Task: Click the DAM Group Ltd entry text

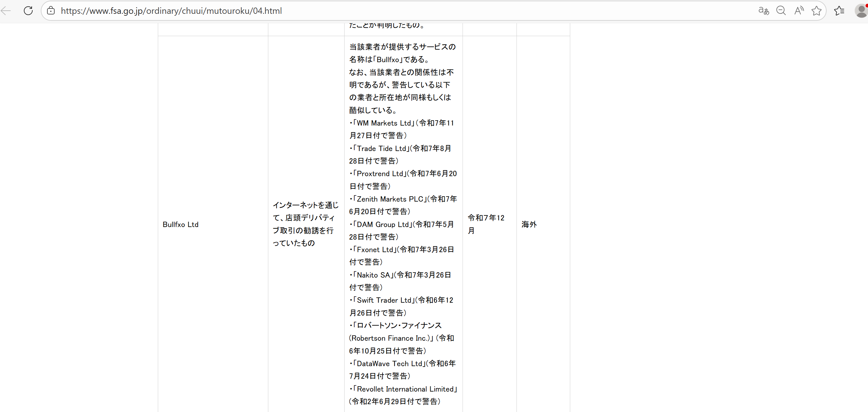Action: coord(383,225)
